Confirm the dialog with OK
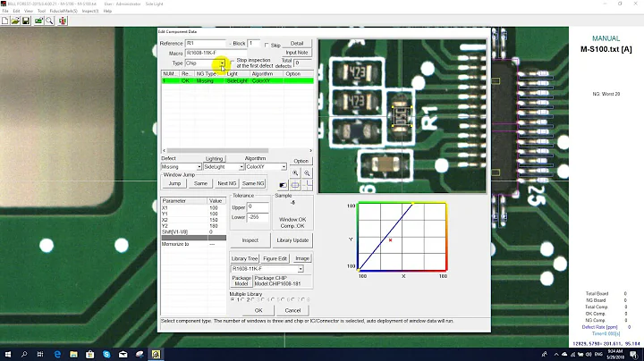Viewport: 644px width, 361px height. tap(258, 311)
